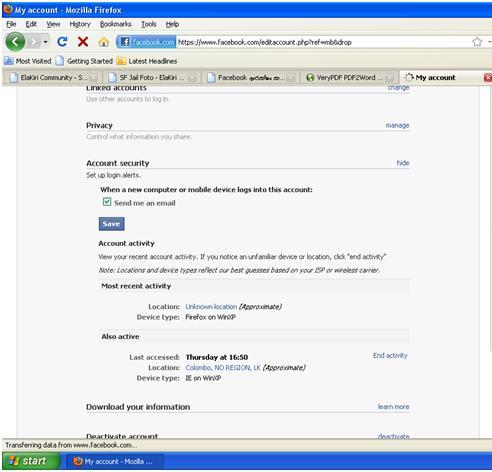Close the Facebook tab
The height and width of the screenshot is (472, 492).
(x=291, y=78)
